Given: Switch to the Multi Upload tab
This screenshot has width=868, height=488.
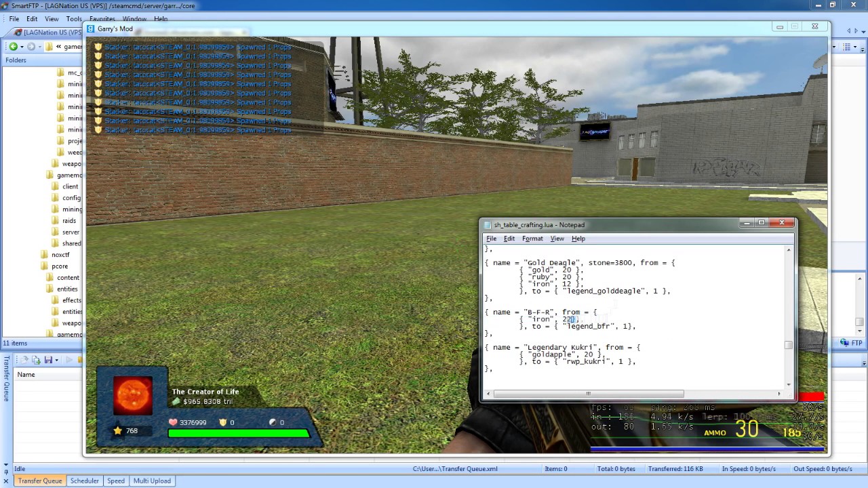Looking at the screenshot, I should [x=152, y=481].
